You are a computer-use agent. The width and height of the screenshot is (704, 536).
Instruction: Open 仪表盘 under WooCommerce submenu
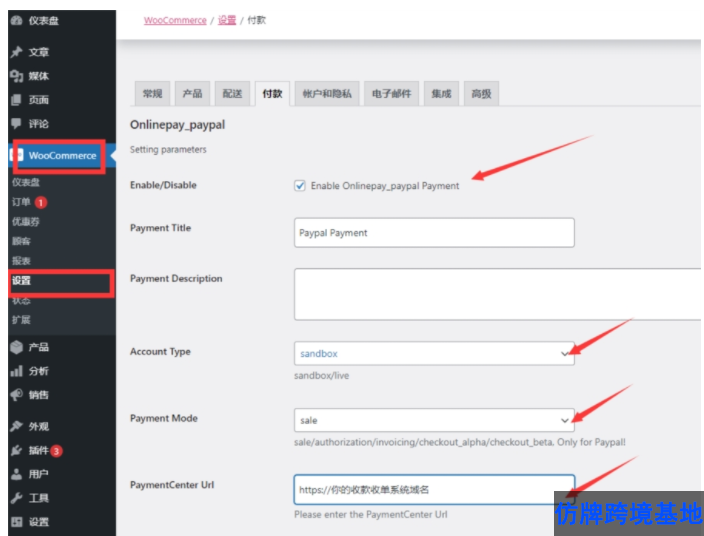pos(26,182)
